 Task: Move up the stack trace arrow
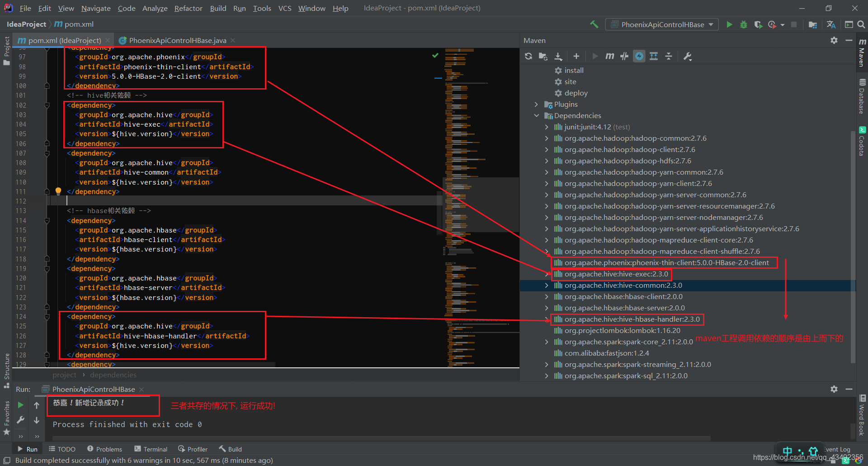(37, 405)
